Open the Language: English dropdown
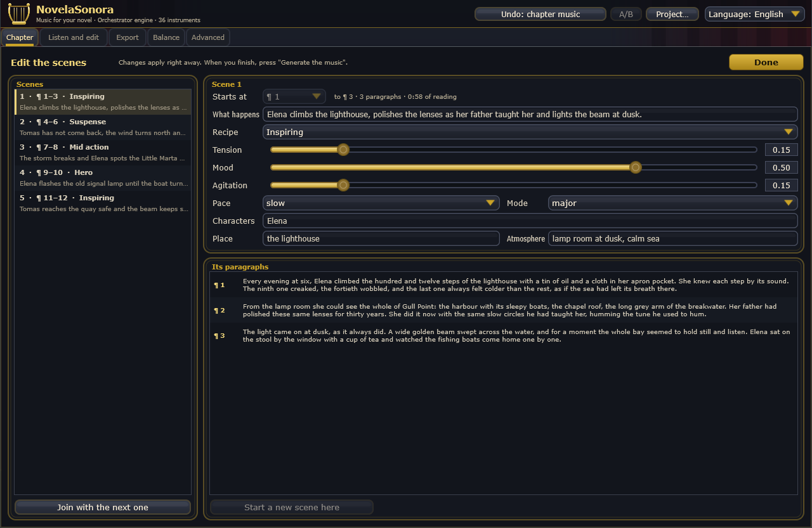 pos(755,14)
